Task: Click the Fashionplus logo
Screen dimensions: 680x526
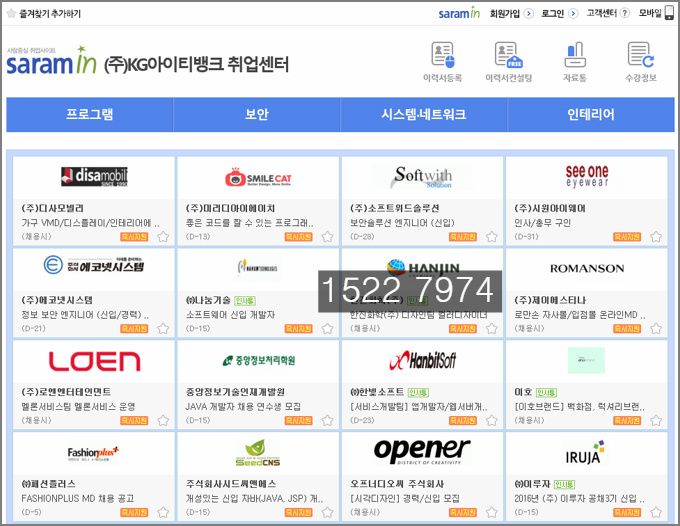Action: click(93, 453)
